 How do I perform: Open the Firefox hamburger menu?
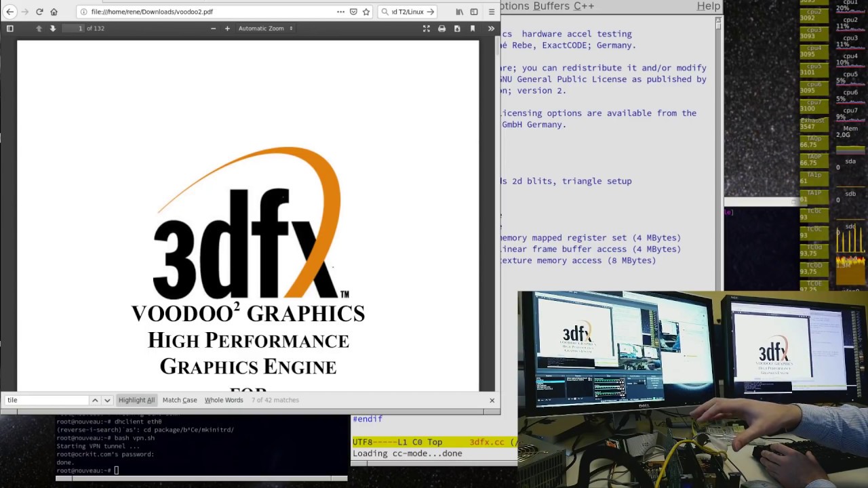click(x=492, y=12)
